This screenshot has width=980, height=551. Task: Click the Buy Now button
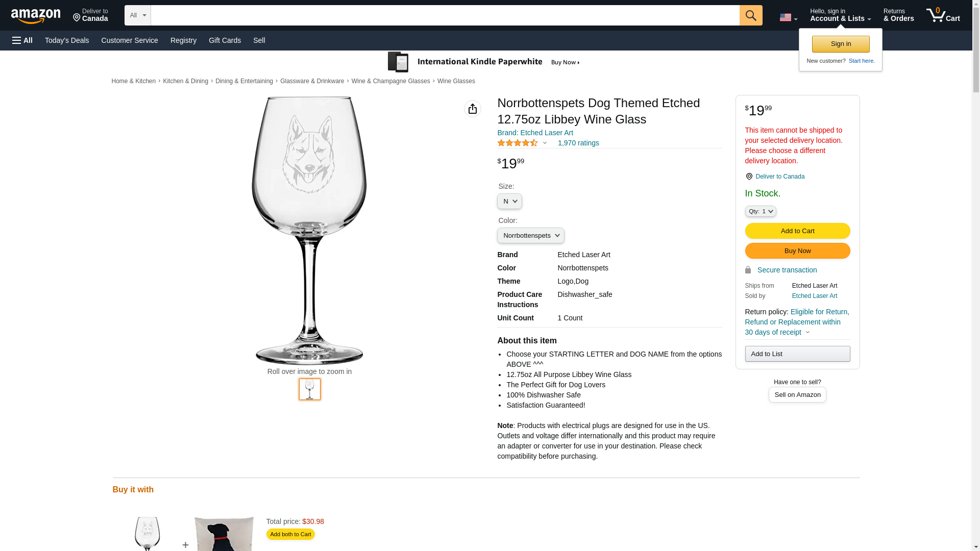[x=797, y=251]
